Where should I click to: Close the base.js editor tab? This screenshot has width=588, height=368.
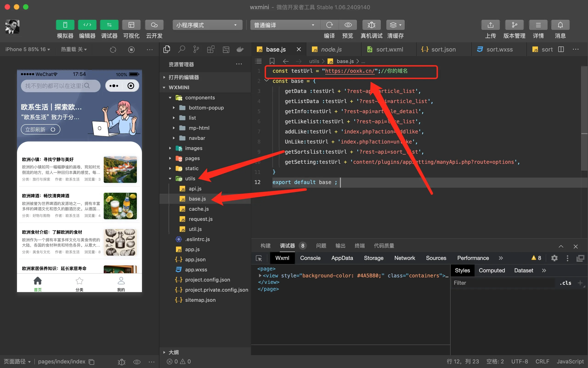click(x=299, y=49)
